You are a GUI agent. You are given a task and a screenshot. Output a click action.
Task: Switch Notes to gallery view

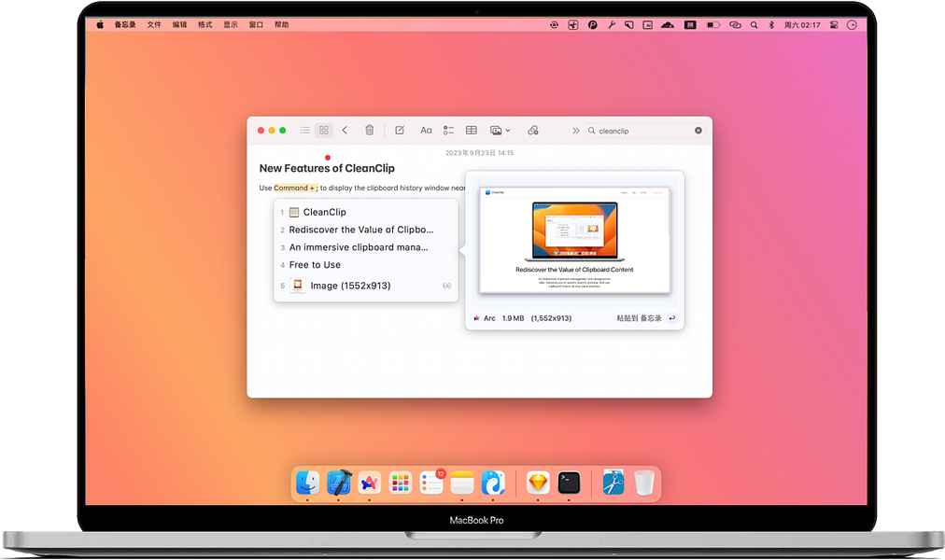click(324, 130)
